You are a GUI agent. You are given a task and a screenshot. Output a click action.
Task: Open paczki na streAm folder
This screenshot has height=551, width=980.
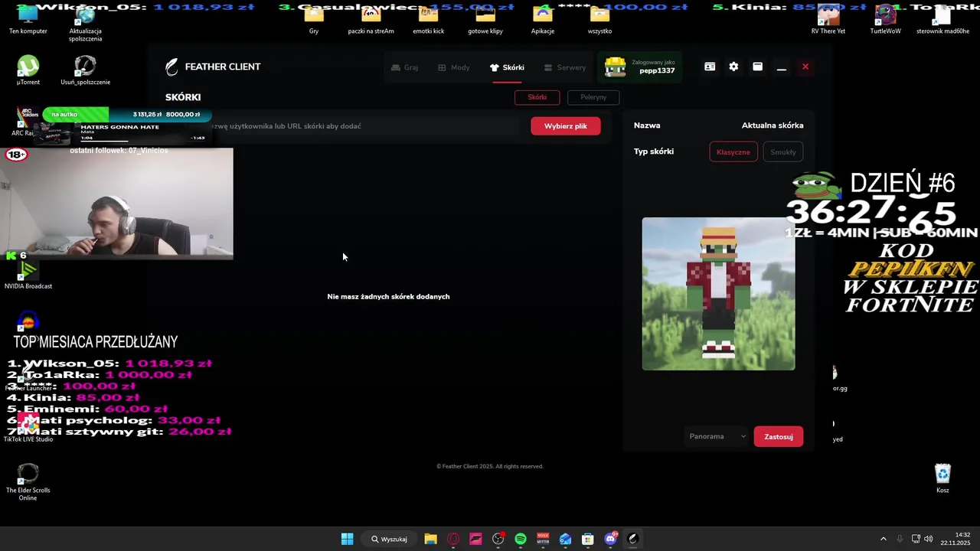pyautogui.click(x=371, y=20)
